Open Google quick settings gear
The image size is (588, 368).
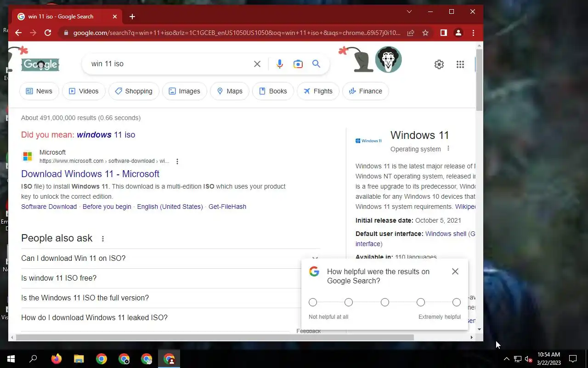point(439,64)
